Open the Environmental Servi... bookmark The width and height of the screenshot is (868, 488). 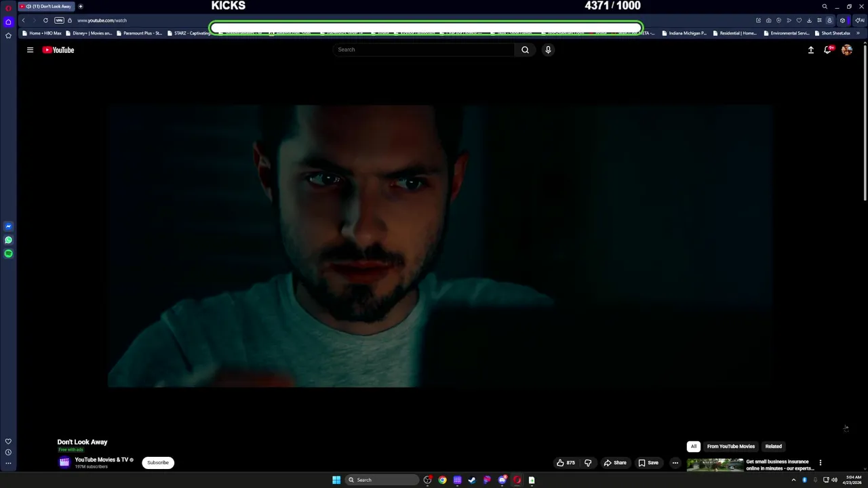[787, 33]
